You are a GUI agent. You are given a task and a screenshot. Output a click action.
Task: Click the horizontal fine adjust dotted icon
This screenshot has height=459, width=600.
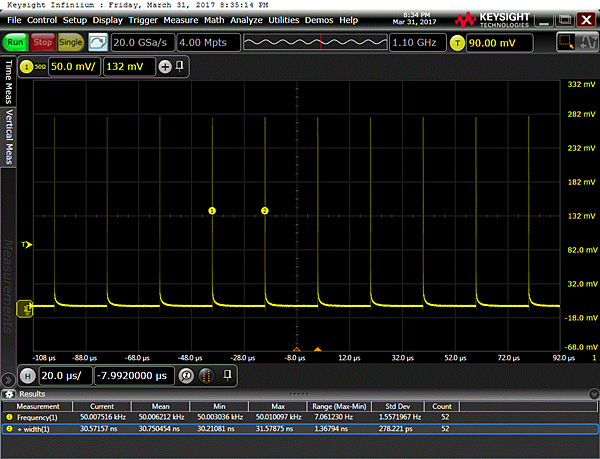tap(206, 376)
